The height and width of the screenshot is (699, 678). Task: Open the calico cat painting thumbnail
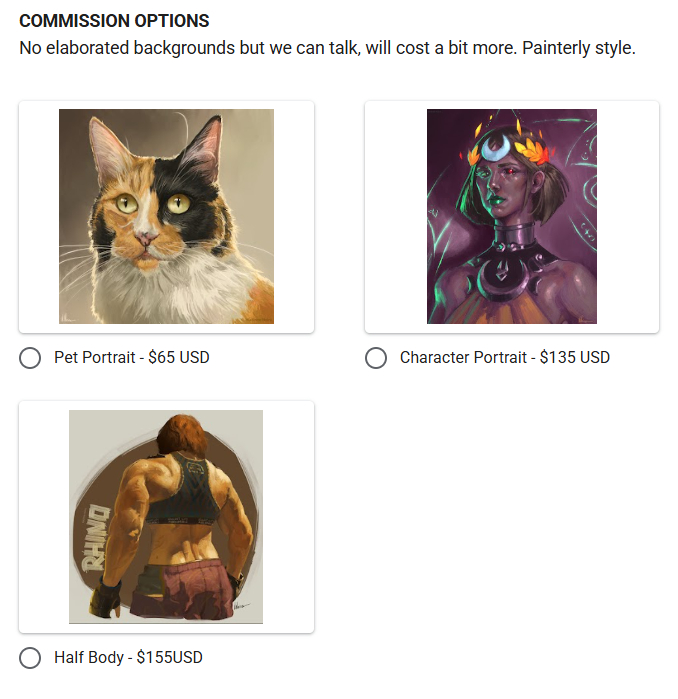click(x=166, y=216)
